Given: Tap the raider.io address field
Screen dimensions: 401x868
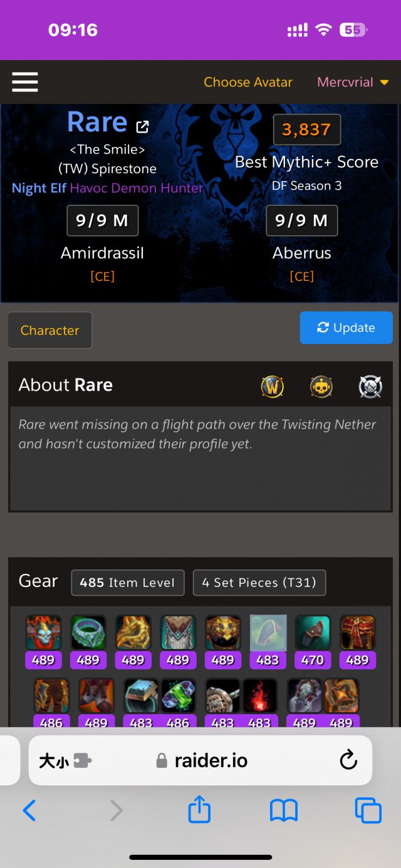Looking at the screenshot, I should (200, 760).
